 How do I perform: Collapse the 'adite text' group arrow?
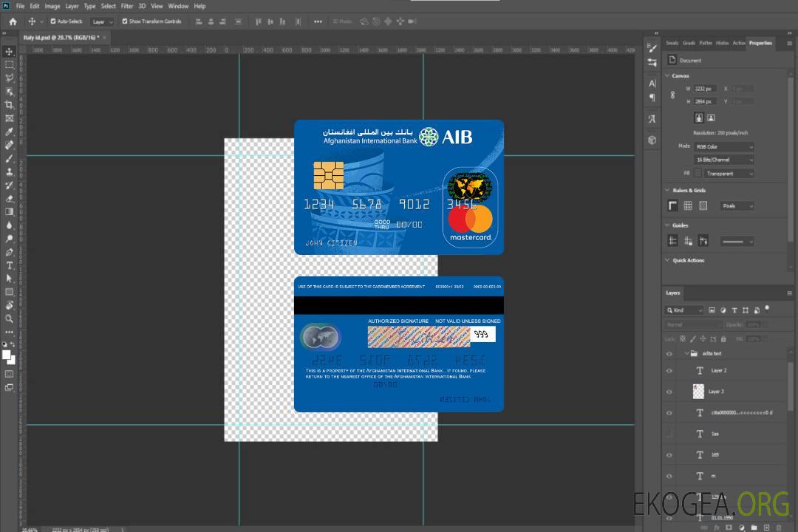coord(686,353)
